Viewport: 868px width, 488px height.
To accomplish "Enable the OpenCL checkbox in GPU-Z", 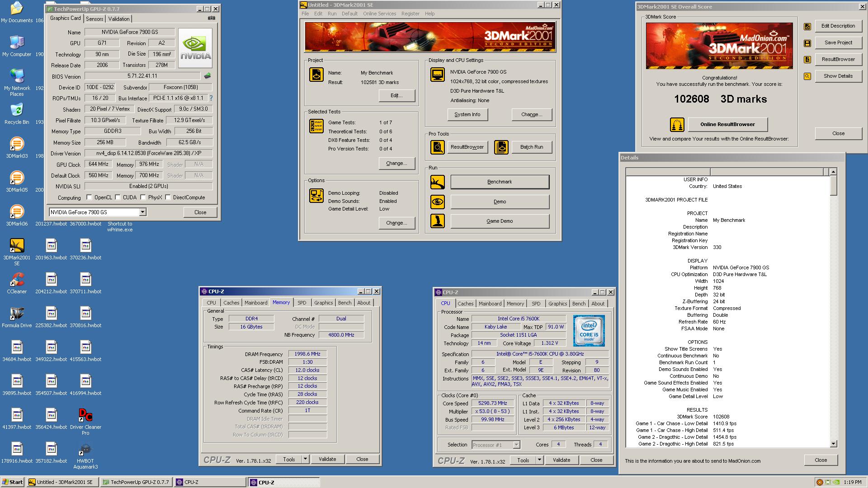I will coord(89,197).
